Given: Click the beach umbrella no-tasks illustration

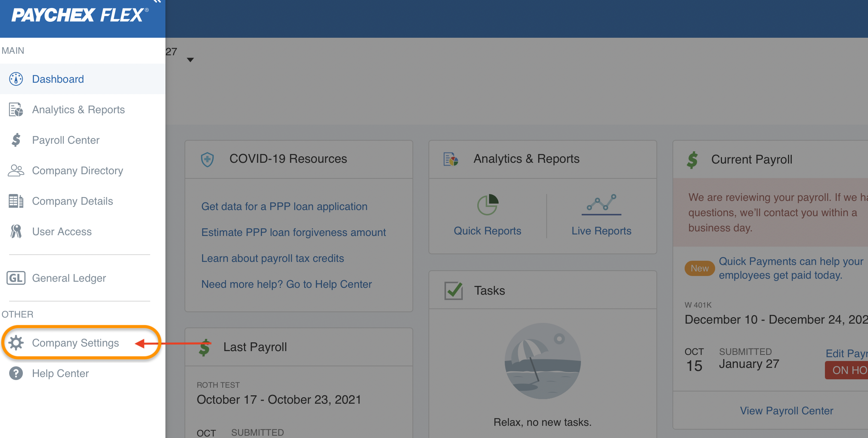Looking at the screenshot, I should tap(542, 361).
